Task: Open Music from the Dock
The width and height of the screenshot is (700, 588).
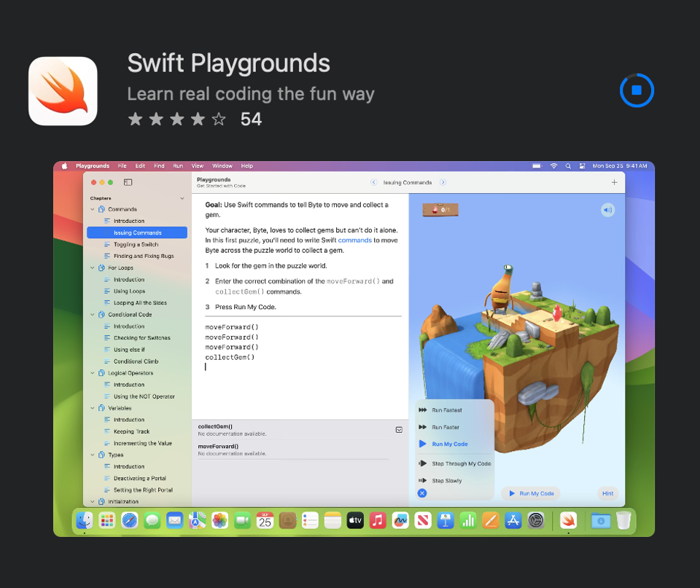Action: pos(378,520)
